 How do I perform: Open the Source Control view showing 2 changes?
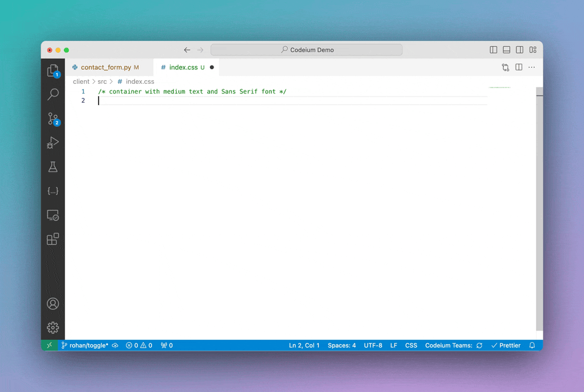[53, 119]
